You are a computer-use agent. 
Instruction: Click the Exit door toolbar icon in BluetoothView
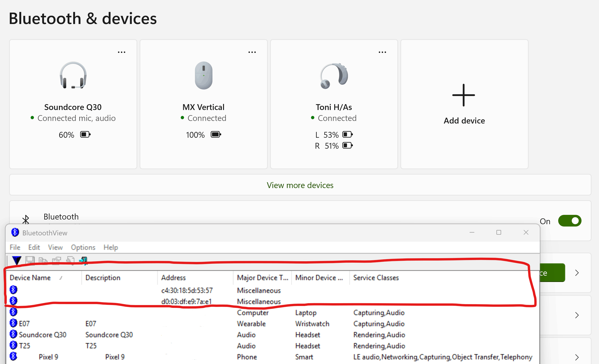(83, 260)
